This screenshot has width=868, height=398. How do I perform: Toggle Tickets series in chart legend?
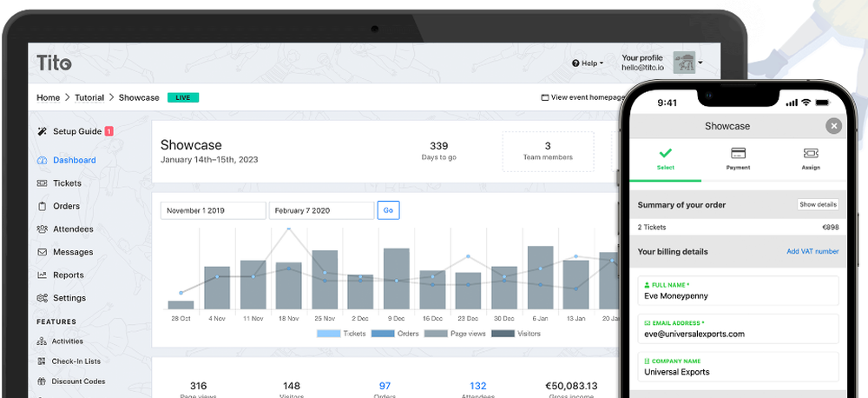click(341, 334)
